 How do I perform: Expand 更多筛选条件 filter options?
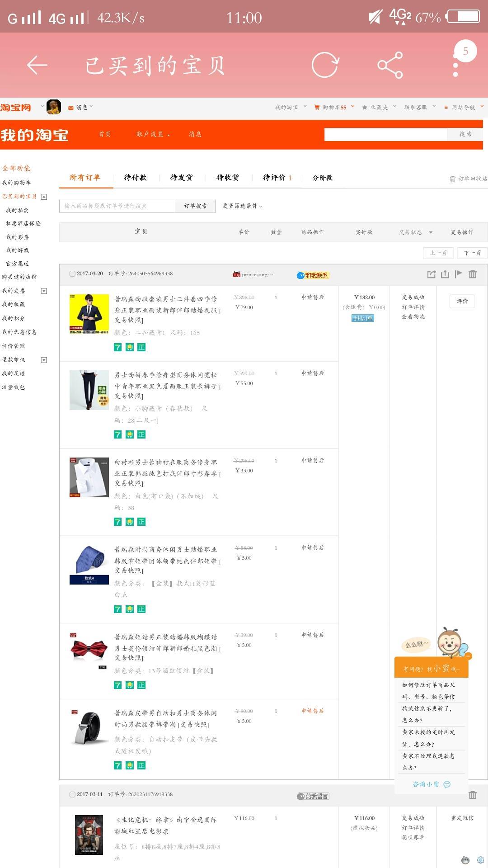point(242,206)
